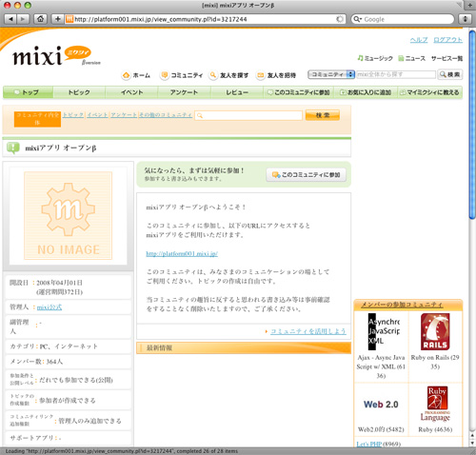The width and height of the screenshot is (476, 455).
Task: Open the Google search magnifier menu
Action: [x=357, y=19]
